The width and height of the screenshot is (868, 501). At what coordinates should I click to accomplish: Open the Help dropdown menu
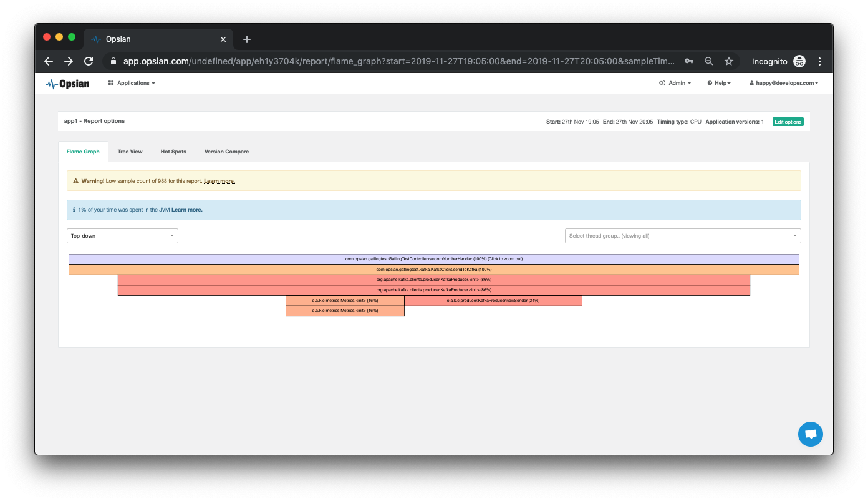(719, 83)
